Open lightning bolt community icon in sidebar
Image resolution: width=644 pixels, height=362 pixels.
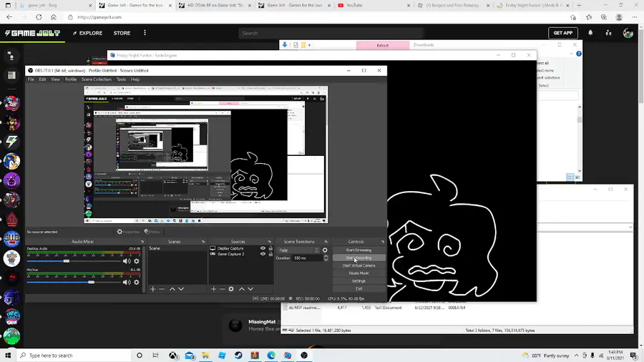11,142
